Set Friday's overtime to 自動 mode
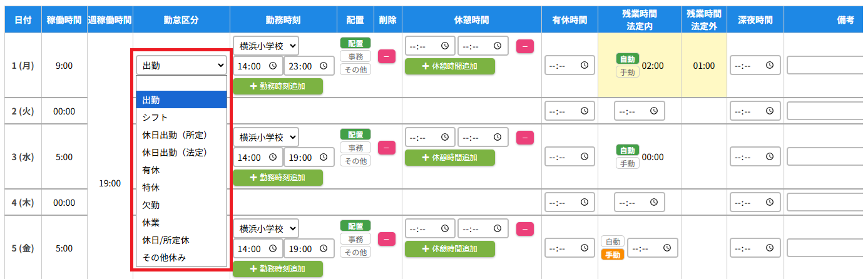868x279 pixels. pos(613,241)
